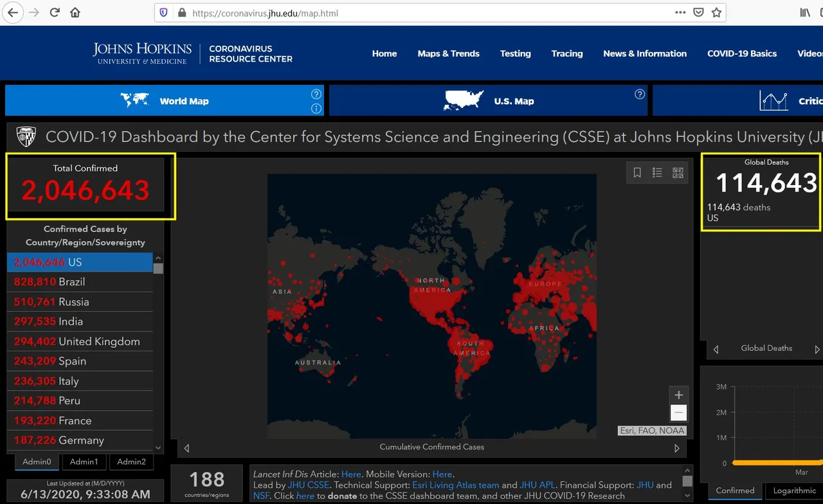The image size is (823, 504).
Task: Open Coronavirus Resource Center title link
Action: 251,53
